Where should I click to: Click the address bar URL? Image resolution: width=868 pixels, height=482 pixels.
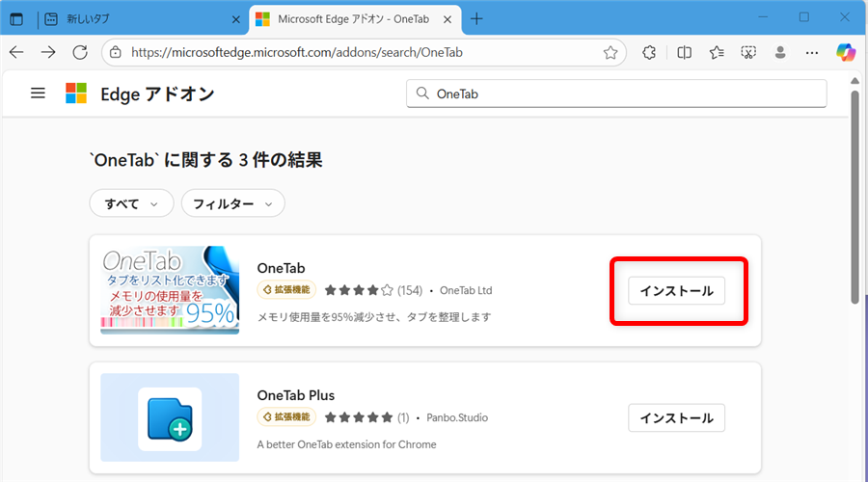point(297,53)
